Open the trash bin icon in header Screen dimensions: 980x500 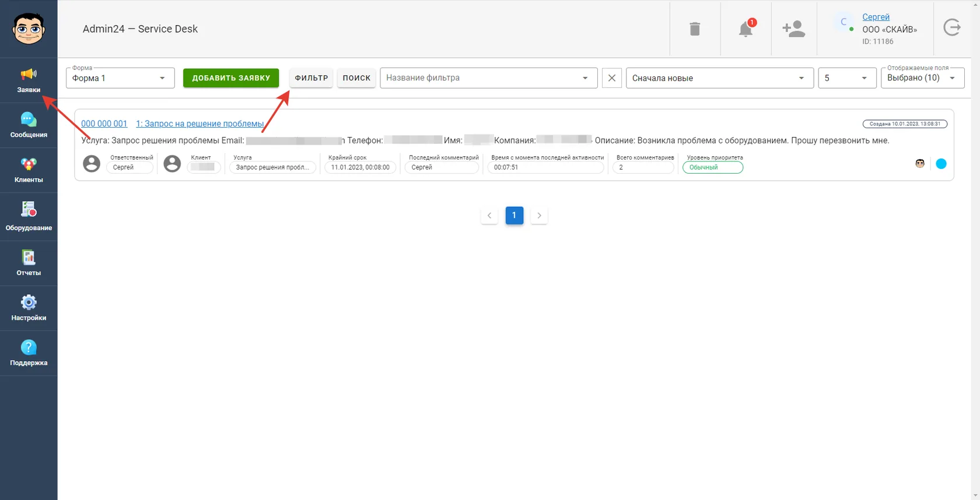click(695, 29)
